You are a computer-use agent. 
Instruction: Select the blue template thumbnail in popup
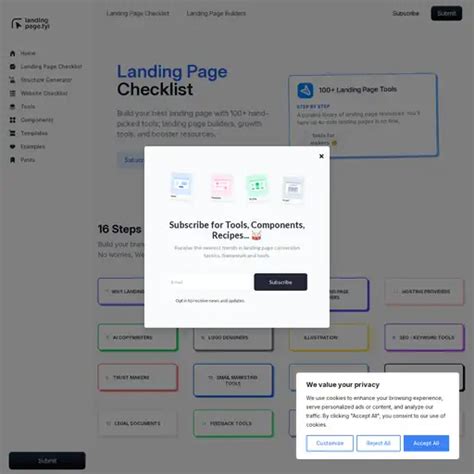(x=181, y=185)
